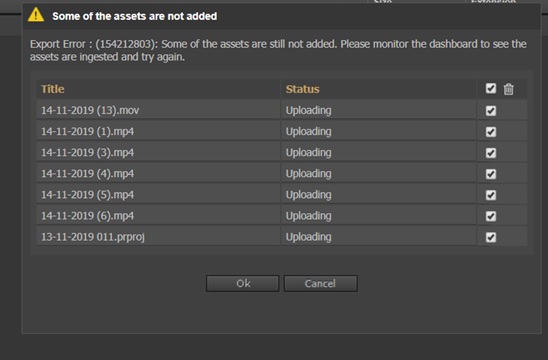Toggle the select-all checkbox in header

(491, 88)
